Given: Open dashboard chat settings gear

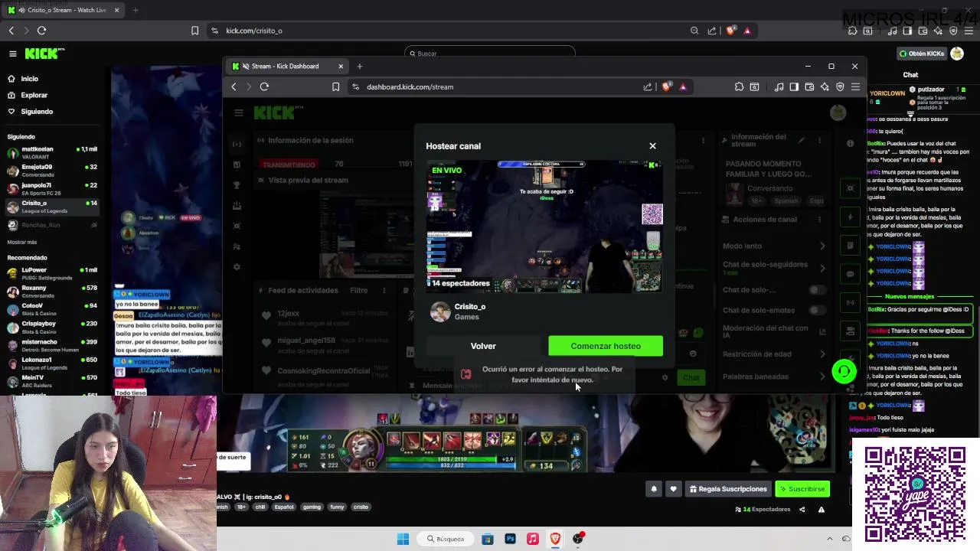Looking at the screenshot, I should [665, 377].
